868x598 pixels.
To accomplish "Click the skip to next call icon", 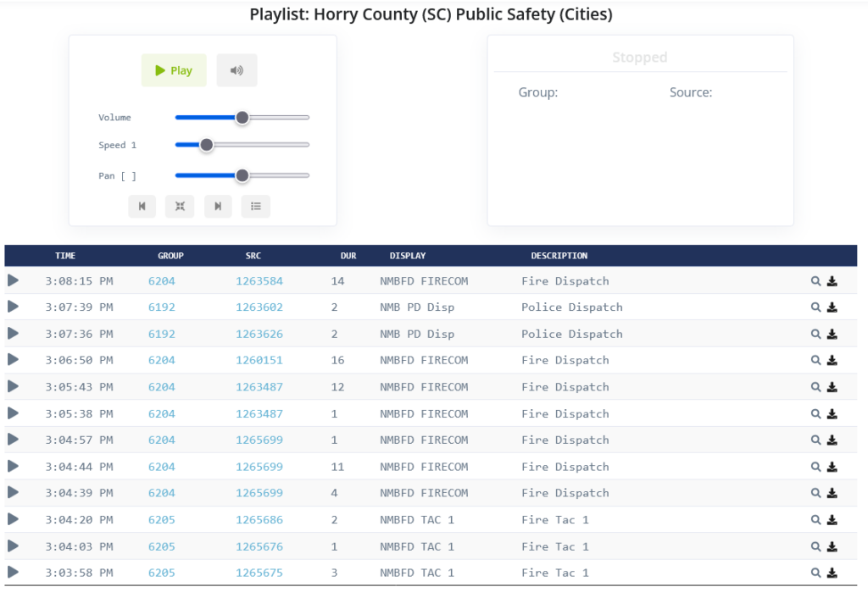I will (x=218, y=206).
